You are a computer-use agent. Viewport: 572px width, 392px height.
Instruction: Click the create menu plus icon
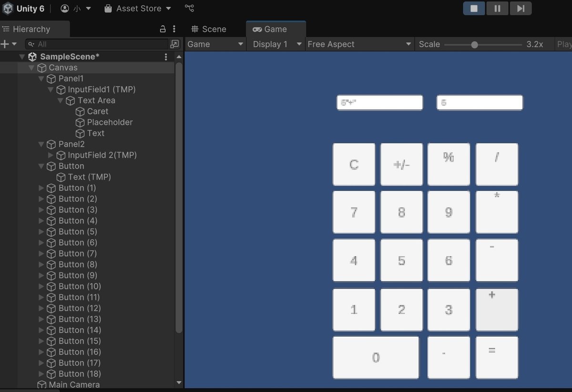tap(5, 44)
